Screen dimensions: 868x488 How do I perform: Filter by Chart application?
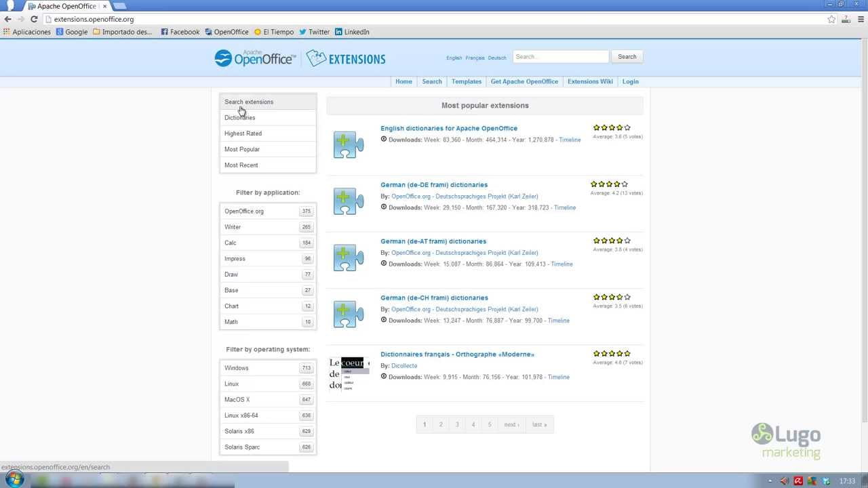coord(268,306)
